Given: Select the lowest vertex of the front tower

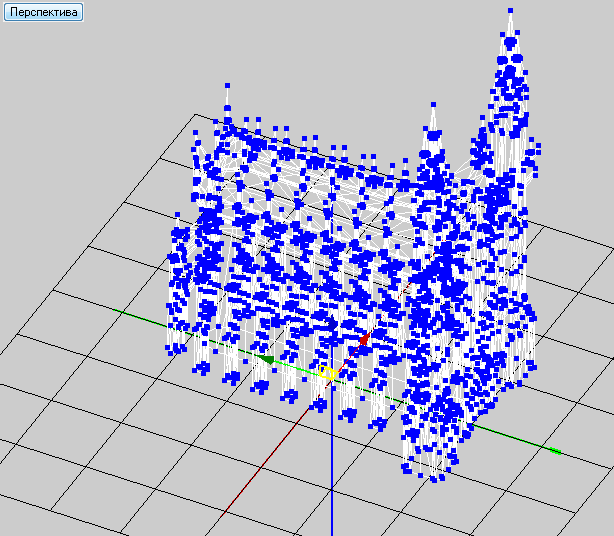Looking at the screenshot, I should tap(433, 479).
